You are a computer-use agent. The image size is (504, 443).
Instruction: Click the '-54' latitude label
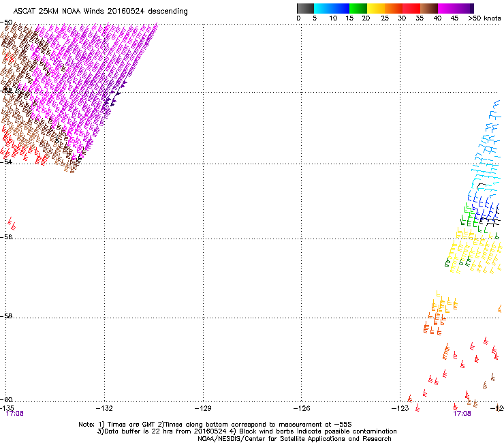point(6,162)
